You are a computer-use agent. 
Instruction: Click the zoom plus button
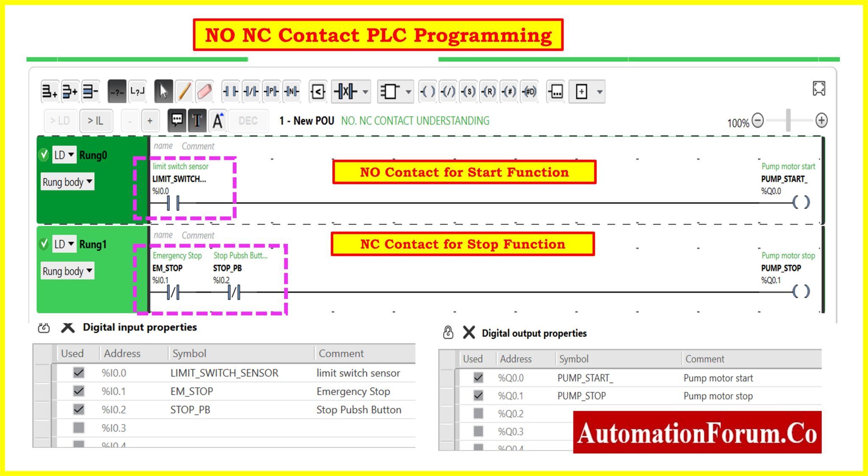821,120
